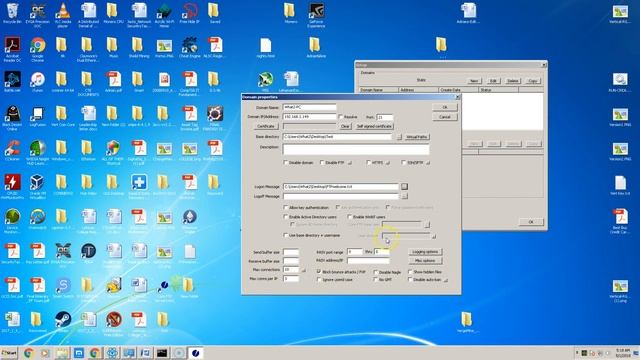The height and width of the screenshot is (360, 640).
Task: Select Music folder on desktop
Action: (x=113, y=47)
